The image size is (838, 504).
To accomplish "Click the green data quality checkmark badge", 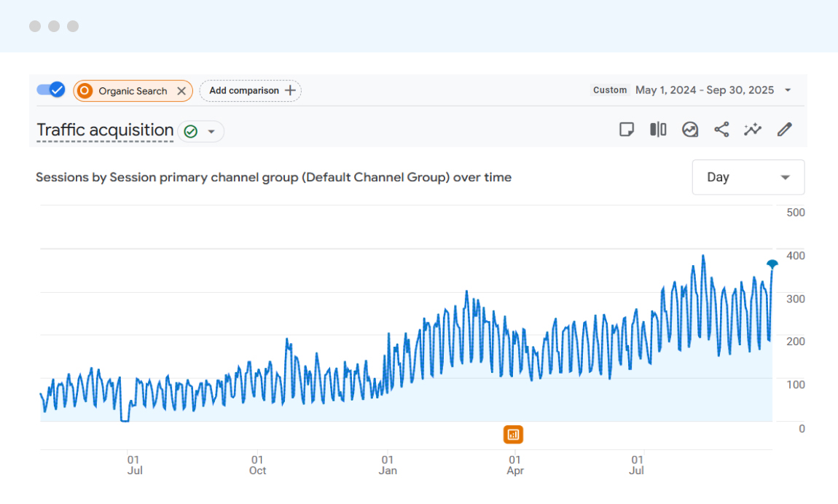I will coord(189,131).
